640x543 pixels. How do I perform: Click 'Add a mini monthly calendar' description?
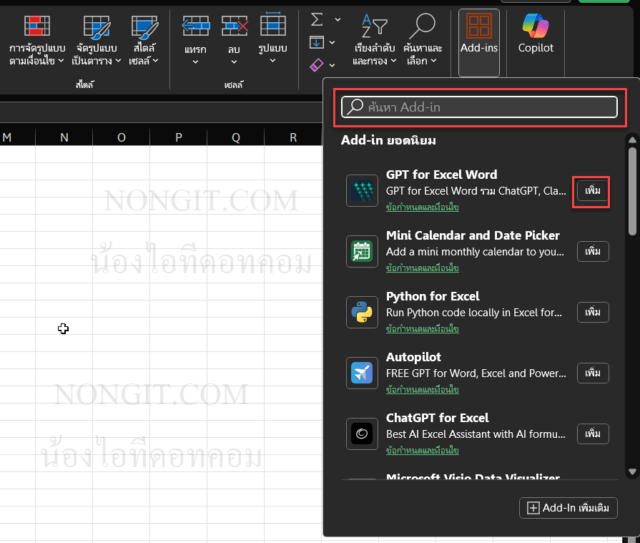coord(475,252)
